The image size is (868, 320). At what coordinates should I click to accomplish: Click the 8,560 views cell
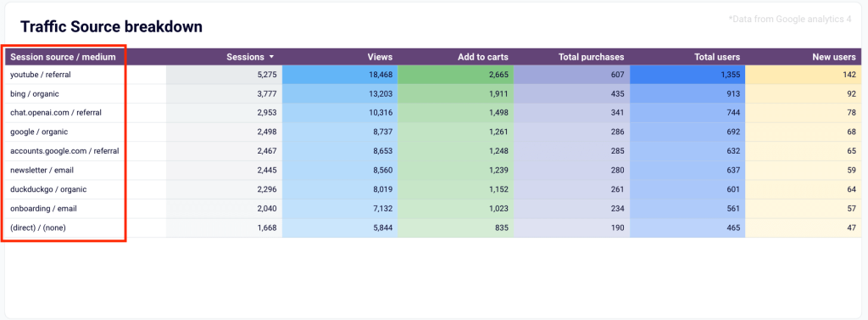coord(340,171)
